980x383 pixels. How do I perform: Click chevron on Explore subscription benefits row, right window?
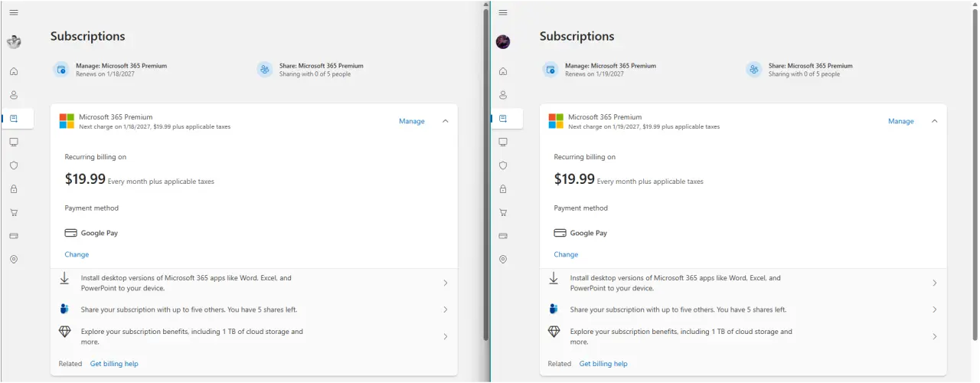coord(935,336)
